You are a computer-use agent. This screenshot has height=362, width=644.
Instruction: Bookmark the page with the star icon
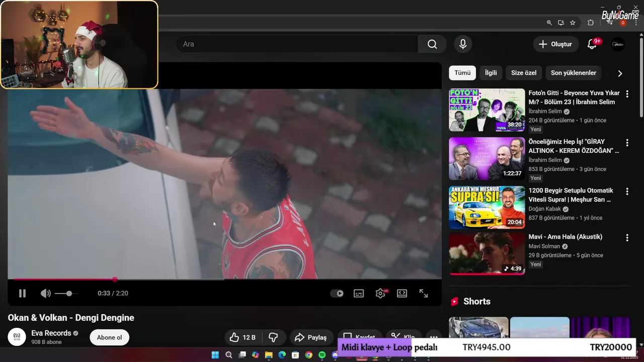pos(573,23)
